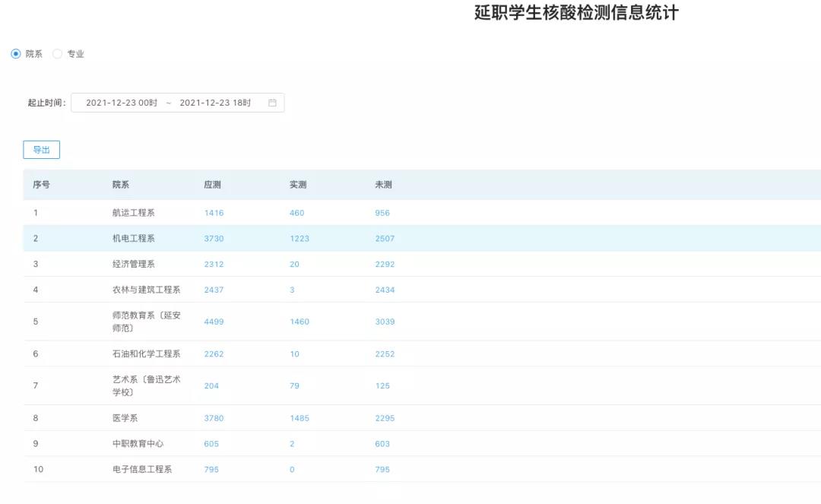The image size is (821, 504).
Task: Open 应测 value 3730 for 机电工程系
Action: [x=214, y=238]
